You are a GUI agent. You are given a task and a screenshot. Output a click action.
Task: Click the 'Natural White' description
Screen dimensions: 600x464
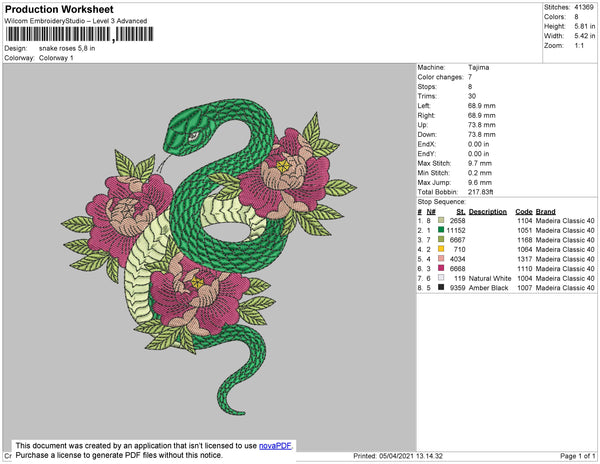490,278
